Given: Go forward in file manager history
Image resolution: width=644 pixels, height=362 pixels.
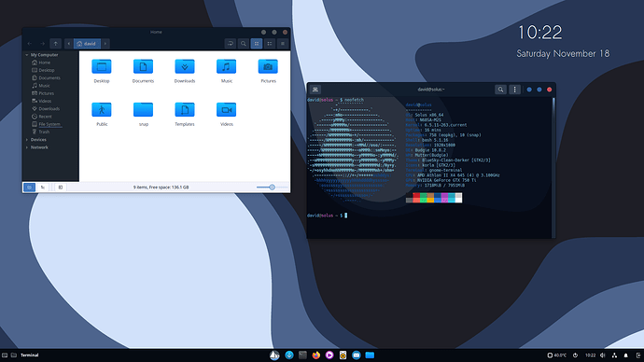Looking at the screenshot, I should pyautogui.click(x=42, y=44).
